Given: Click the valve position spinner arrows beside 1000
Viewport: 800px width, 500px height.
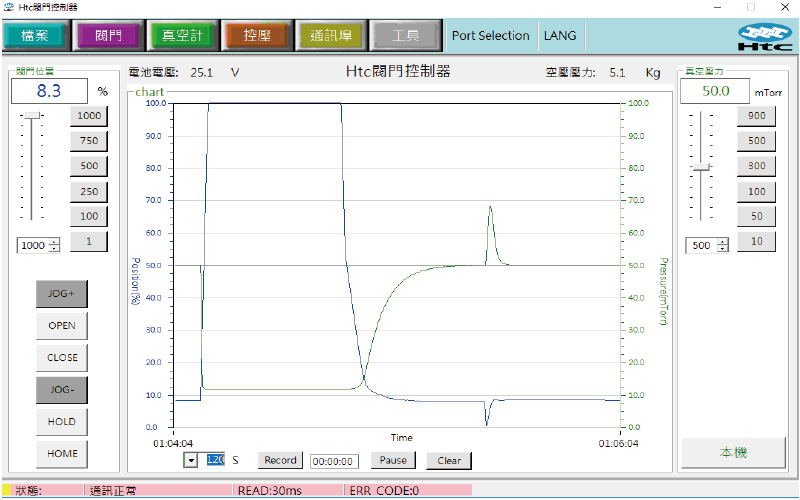Looking at the screenshot, I should [54, 245].
